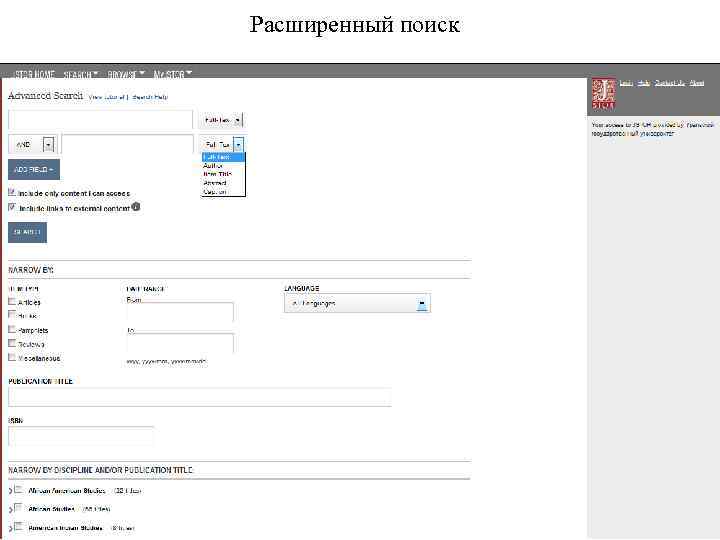
Task: Expand African Studies discipline
Action: click(10, 509)
